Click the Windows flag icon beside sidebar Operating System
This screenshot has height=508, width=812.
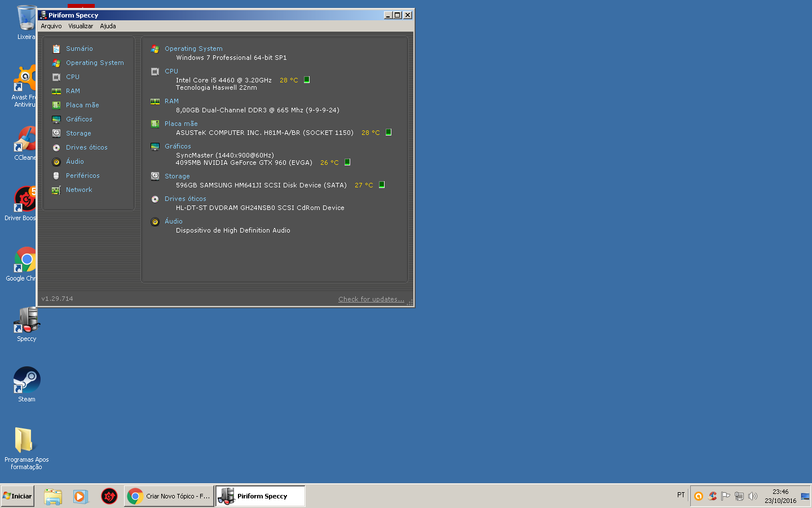coord(56,63)
